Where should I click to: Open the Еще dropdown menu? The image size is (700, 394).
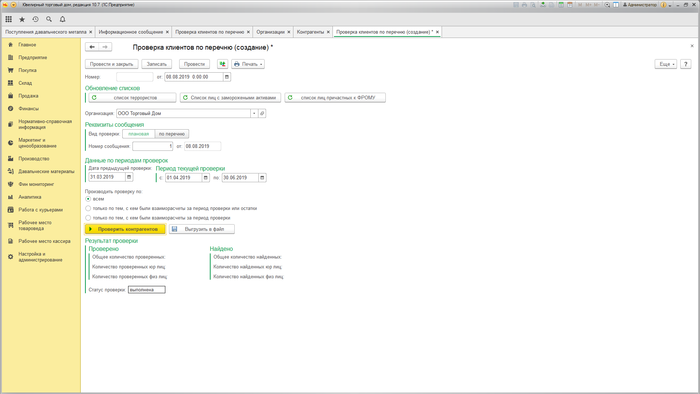point(666,64)
